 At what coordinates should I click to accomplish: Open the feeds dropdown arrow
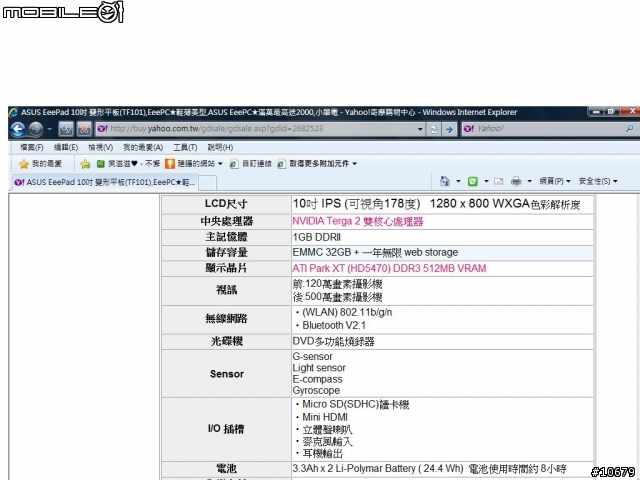tap(486, 181)
